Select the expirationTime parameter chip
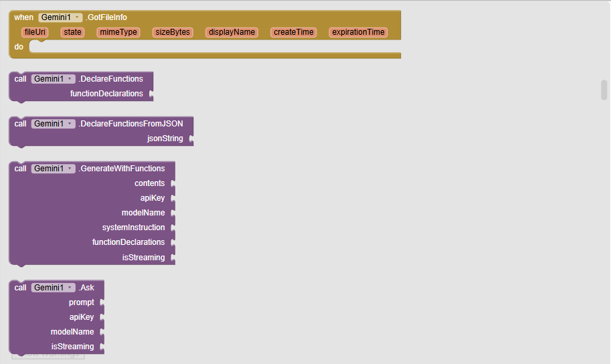611x364 pixels. coord(358,32)
